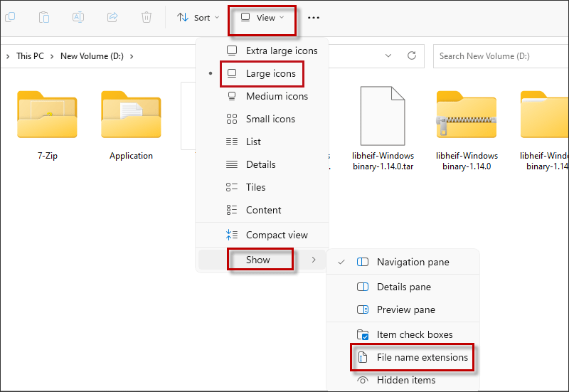Click This PC in breadcrumb path
Viewport: 569px width, 392px height.
click(x=30, y=56)
